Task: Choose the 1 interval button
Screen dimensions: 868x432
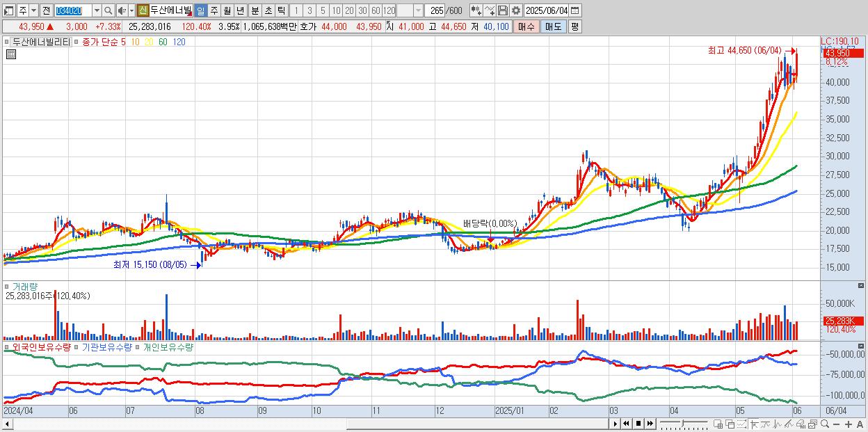Action: coord(296,10)
